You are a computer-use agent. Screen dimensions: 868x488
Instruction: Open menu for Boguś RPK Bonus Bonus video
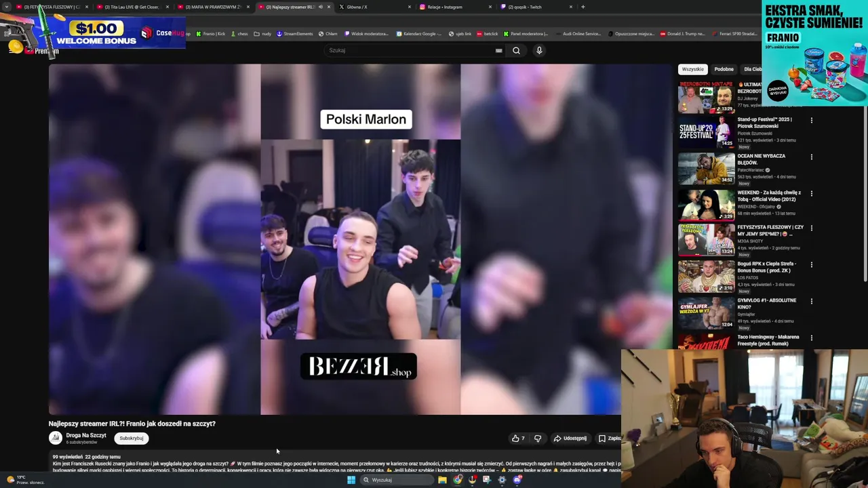(x=811, y=265)
